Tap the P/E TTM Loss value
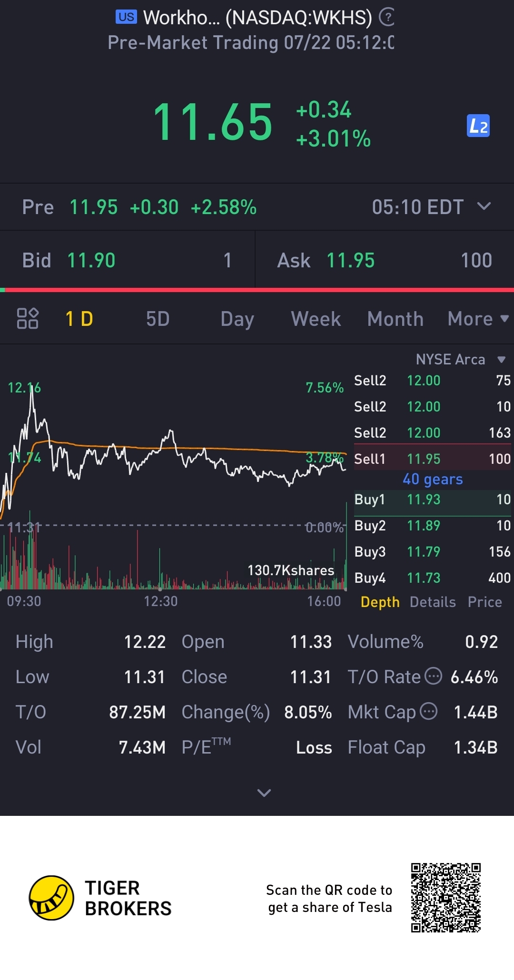This screenshot has width=514, height=980. coord(314,747)
